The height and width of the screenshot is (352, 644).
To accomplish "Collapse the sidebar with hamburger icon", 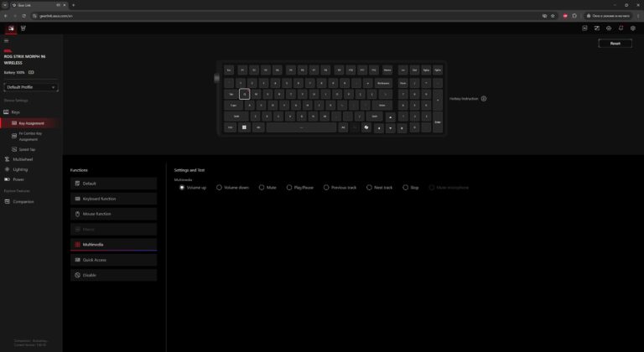I will 6,41.
